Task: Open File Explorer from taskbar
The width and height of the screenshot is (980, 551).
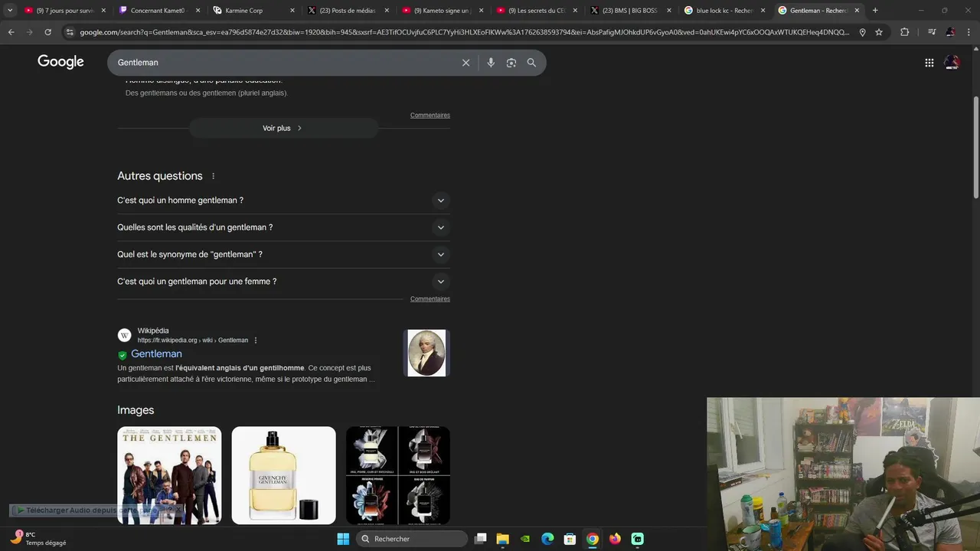Action: tap(502, 539)
